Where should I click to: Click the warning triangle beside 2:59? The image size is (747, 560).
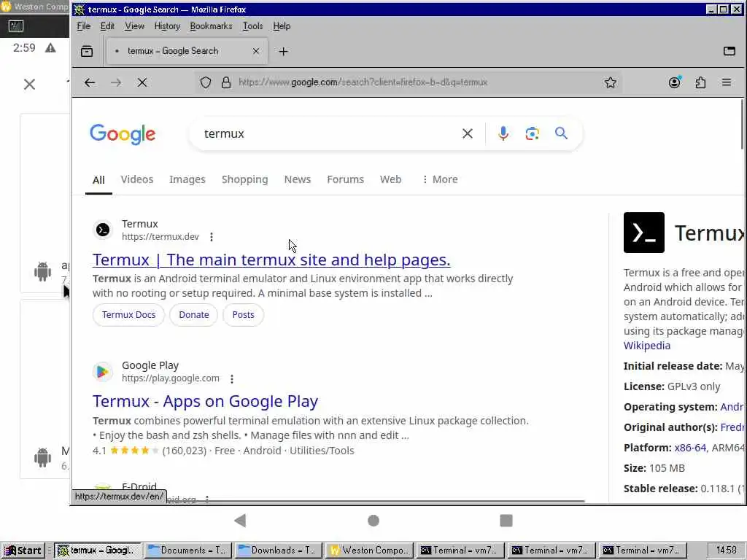(50, 47)
